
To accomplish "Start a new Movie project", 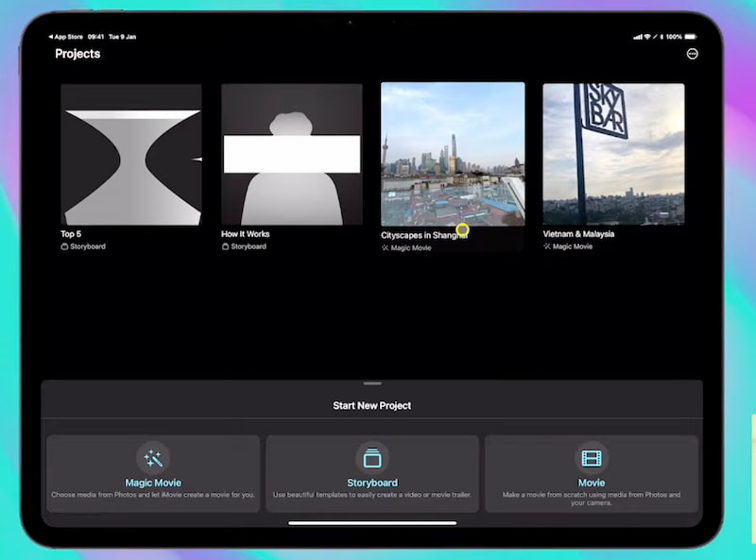I will [592, 474].
